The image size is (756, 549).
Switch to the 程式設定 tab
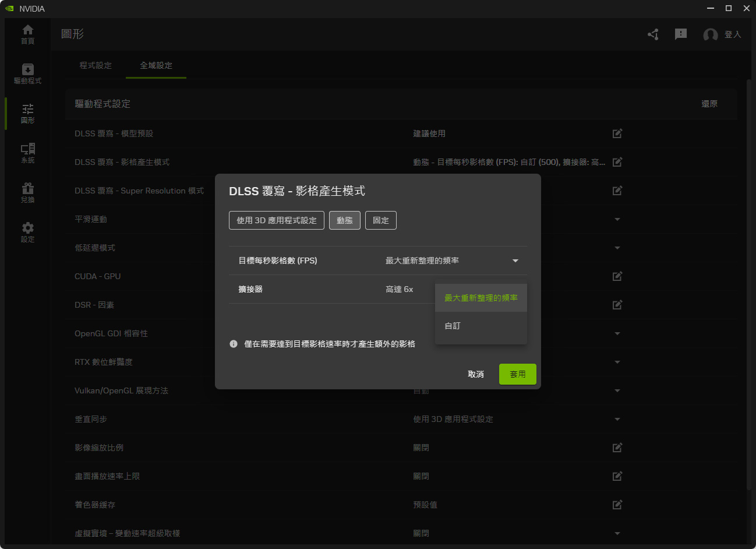96,65
